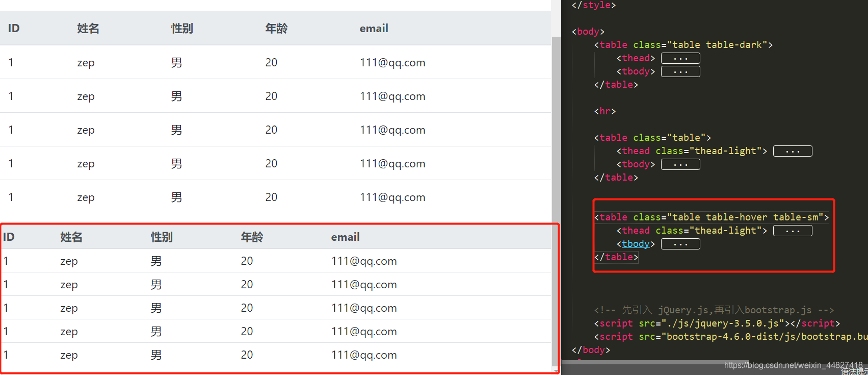Click email header in upper table
The width and height of the screenshot is (868, 375).
374,29
